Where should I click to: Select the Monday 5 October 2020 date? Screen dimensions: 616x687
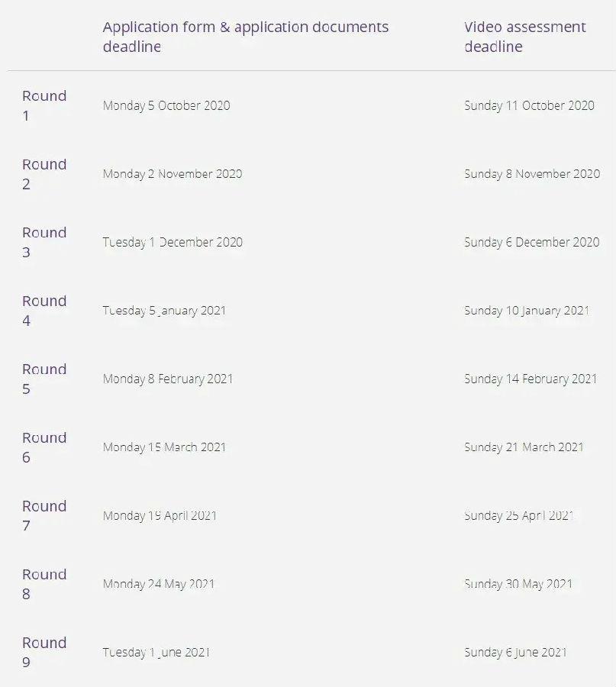click(166, 105)
